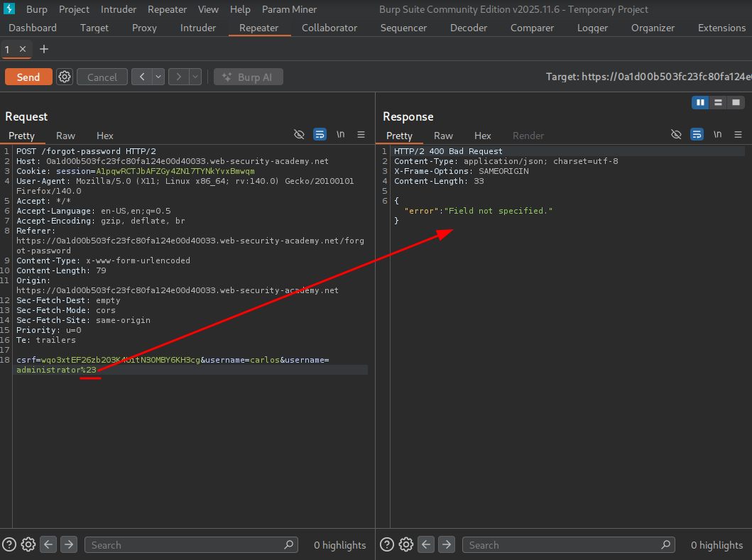
Task: Toggle line wrap in Response panel
Action: point(697,135)
